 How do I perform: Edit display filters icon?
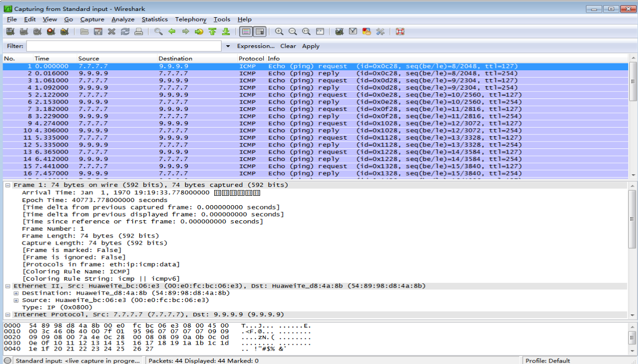[x=353, y=32]
